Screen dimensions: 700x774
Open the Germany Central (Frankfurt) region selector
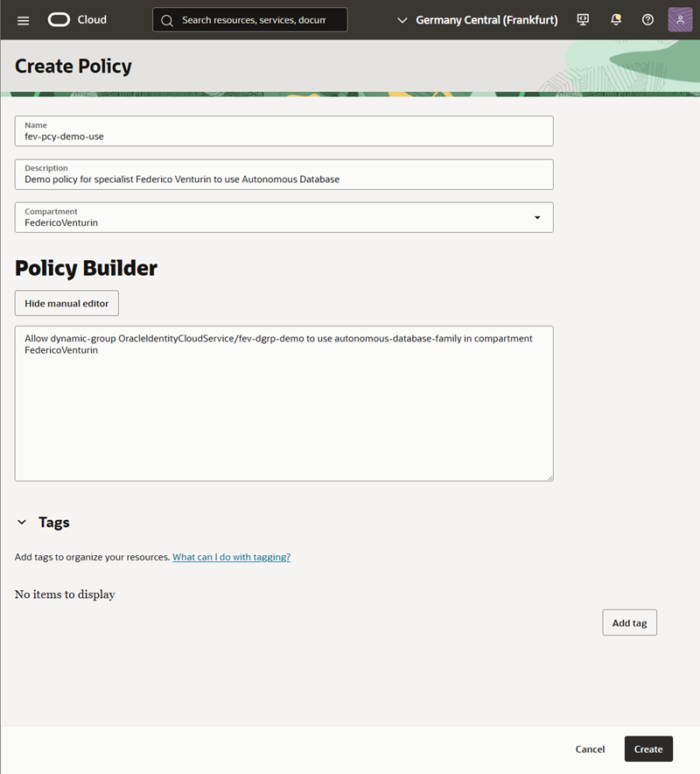(478, 20)
